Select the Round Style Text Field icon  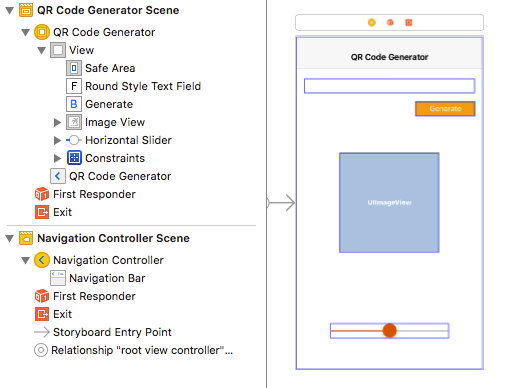tap(74, 86)
